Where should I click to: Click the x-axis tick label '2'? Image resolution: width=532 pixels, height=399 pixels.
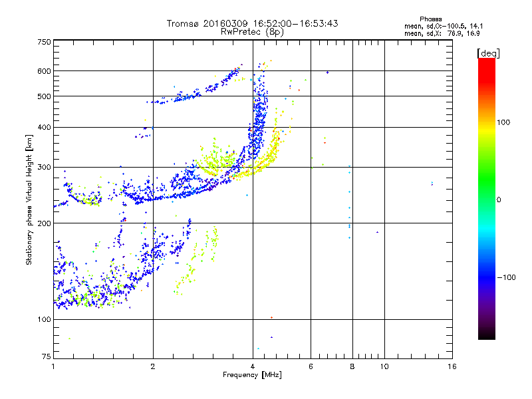click(153, 366)
